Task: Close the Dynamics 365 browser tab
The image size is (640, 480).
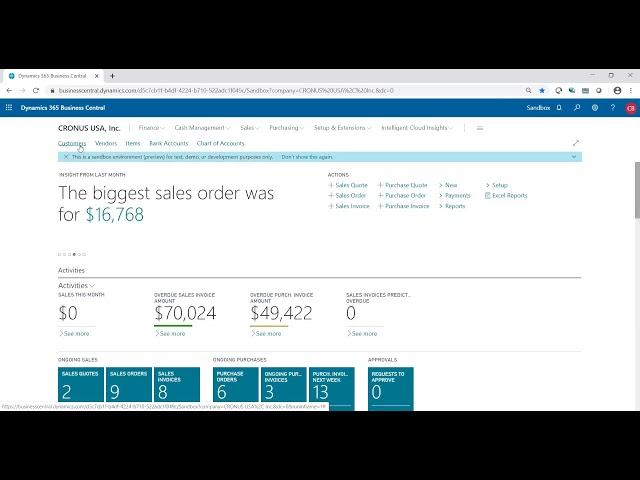Action: 97,76
